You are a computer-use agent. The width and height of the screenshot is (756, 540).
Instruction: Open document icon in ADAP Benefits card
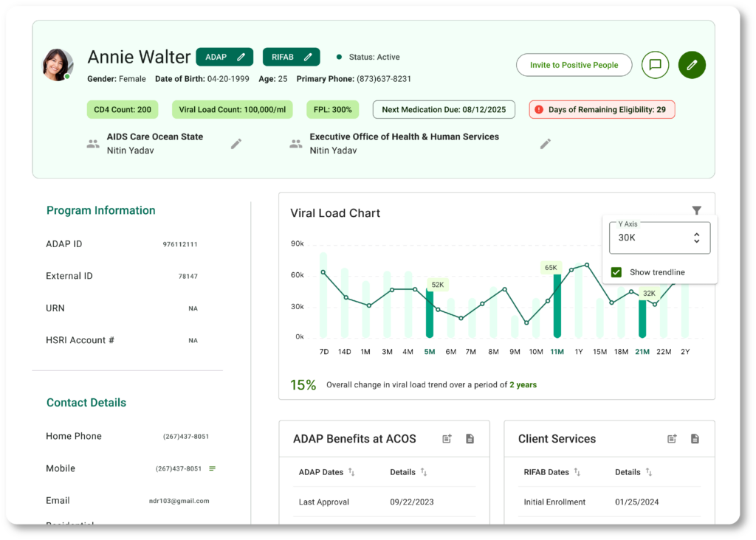click(x=470, y=438)
